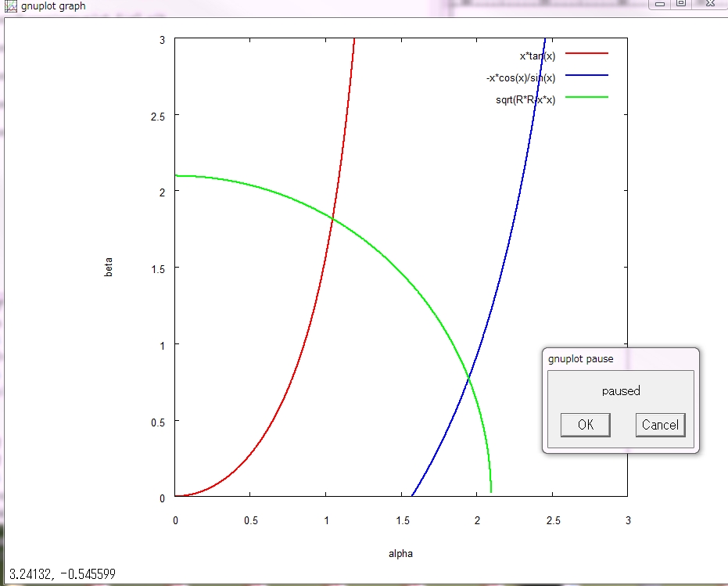Screen dimensions: 728x586
Task: Click the green legend line sample
Action: click(586, 97)
